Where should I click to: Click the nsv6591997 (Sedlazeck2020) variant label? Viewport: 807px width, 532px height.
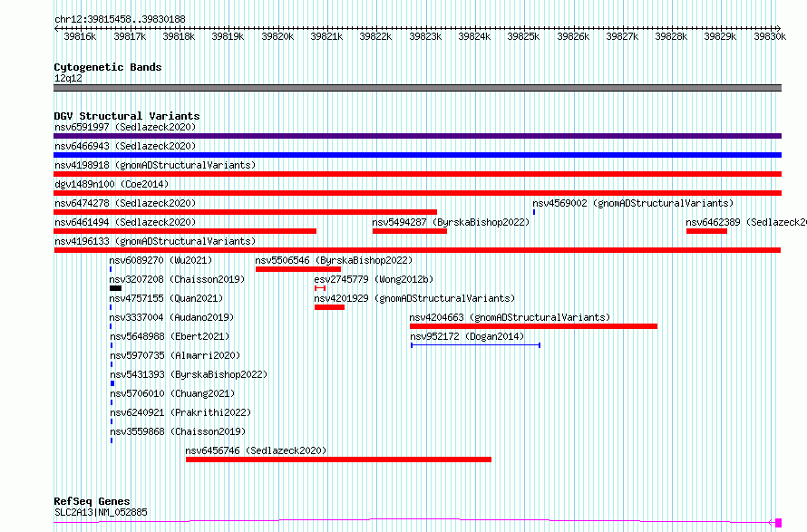(125, 127)
